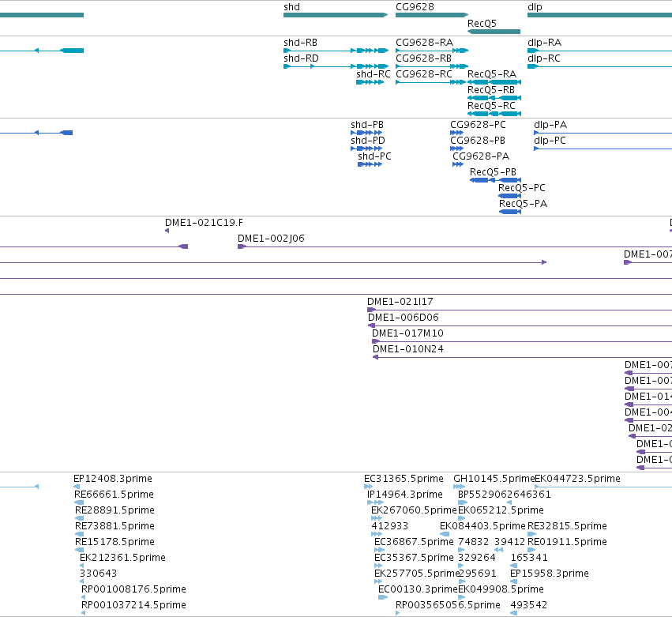Screen dimensions: 672x617
Task: Open the RecQ5-PC protein feature
Action: point(509,196)
